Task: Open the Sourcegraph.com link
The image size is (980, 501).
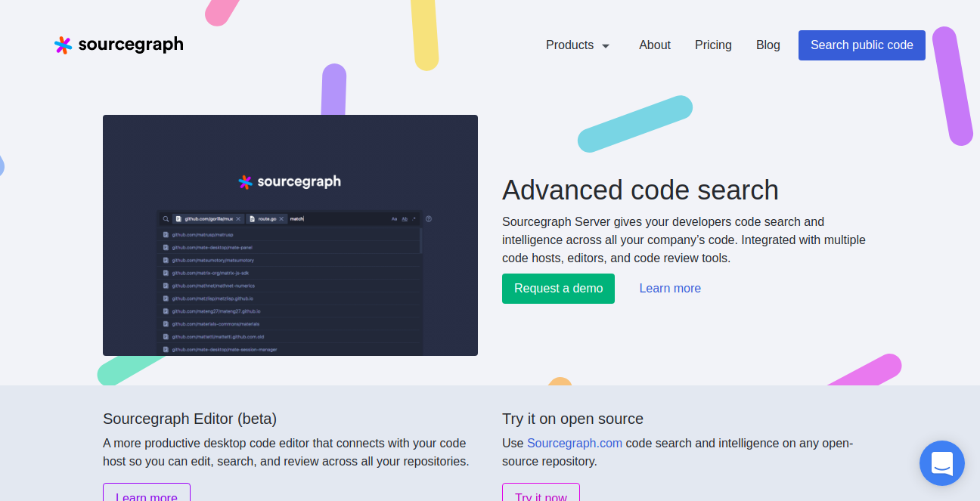Action: 575,443
